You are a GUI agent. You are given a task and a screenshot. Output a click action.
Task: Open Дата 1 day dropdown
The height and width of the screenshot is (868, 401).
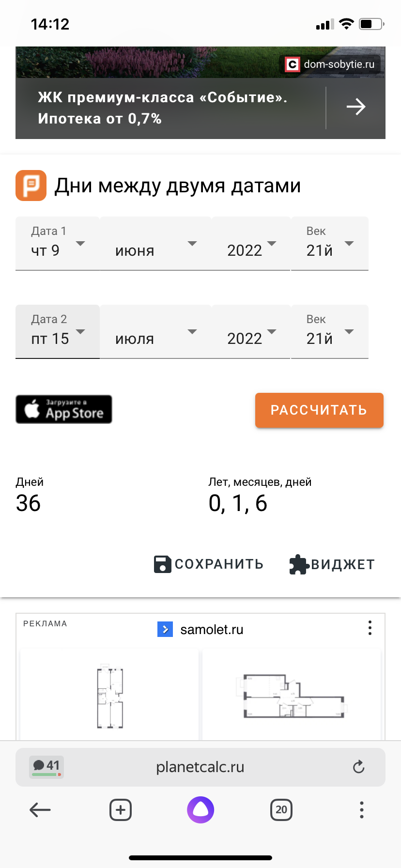[58, 244]
